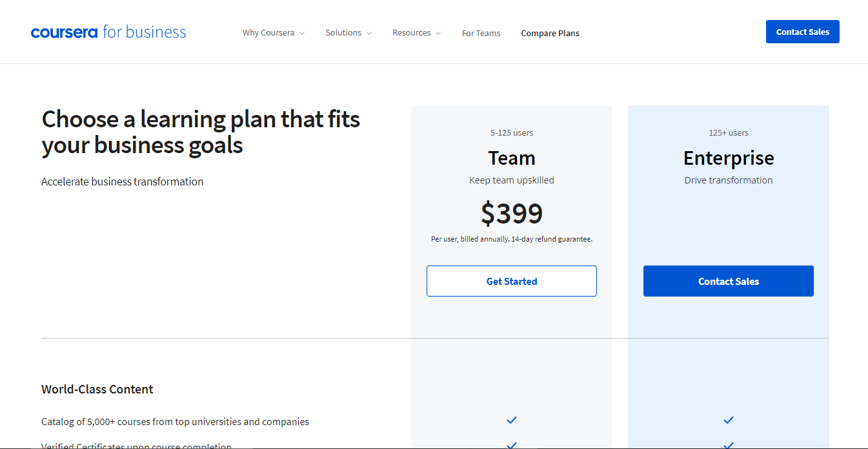
Task: Click Contact Sales under Enterprise plan
Action: coord(728,281)
